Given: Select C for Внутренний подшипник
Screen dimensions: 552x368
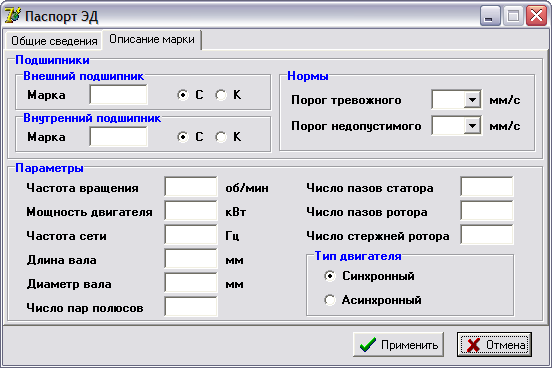Looking at the screenshot, I should (183, 137).
